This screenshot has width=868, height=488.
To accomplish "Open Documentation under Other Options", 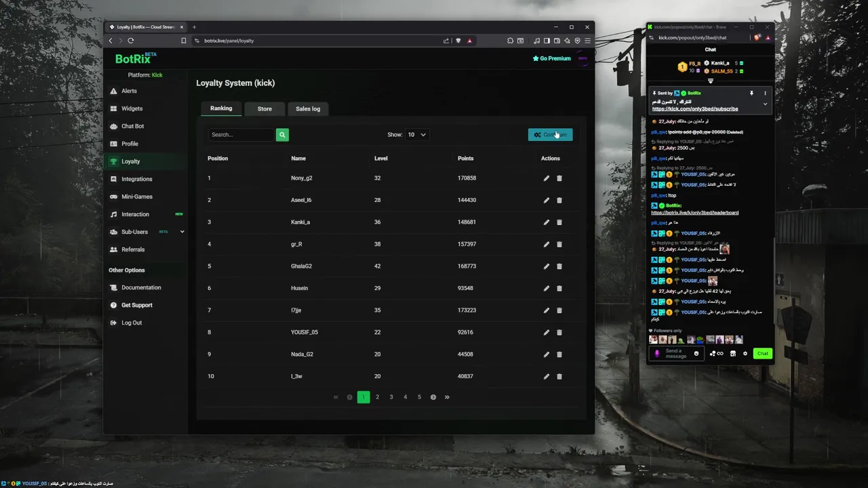I will (141, 287).
